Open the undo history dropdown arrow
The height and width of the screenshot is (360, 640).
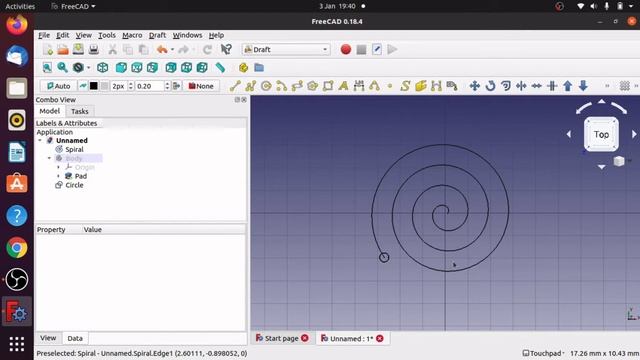(x=172, y=49)
